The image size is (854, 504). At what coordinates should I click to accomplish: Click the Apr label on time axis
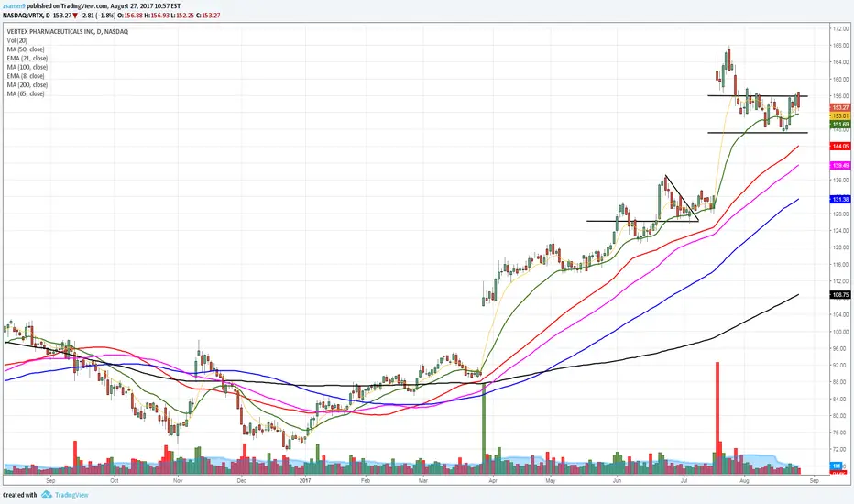point(493,480)
